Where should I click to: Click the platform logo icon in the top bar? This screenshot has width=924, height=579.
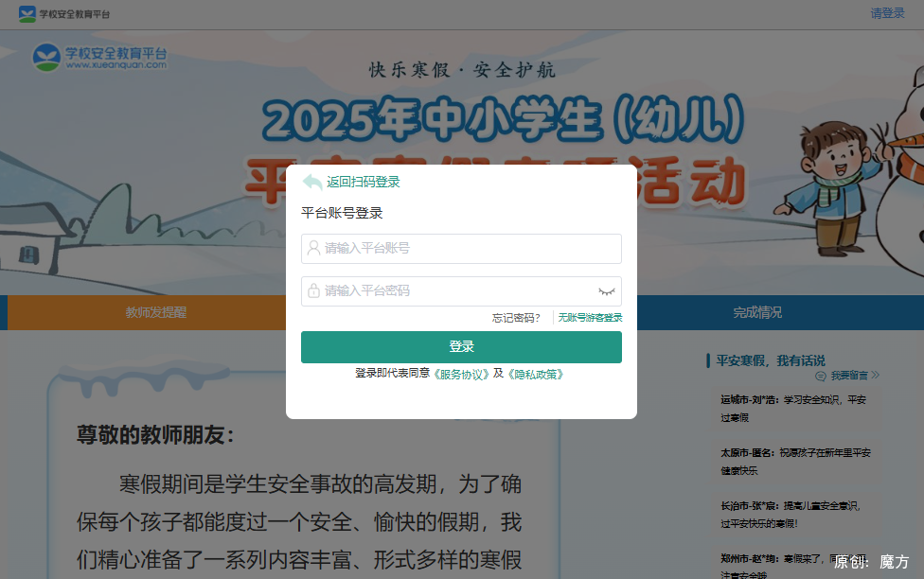click(x=26, y=13)
